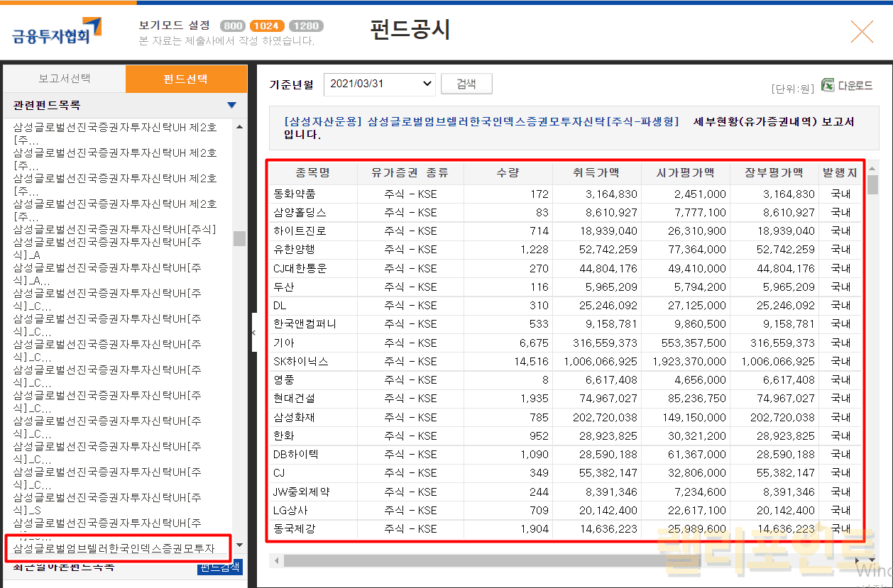893x588 pixels.
Task: Open the 기준년월 date dropdown
Action: (x=380, y=84)
